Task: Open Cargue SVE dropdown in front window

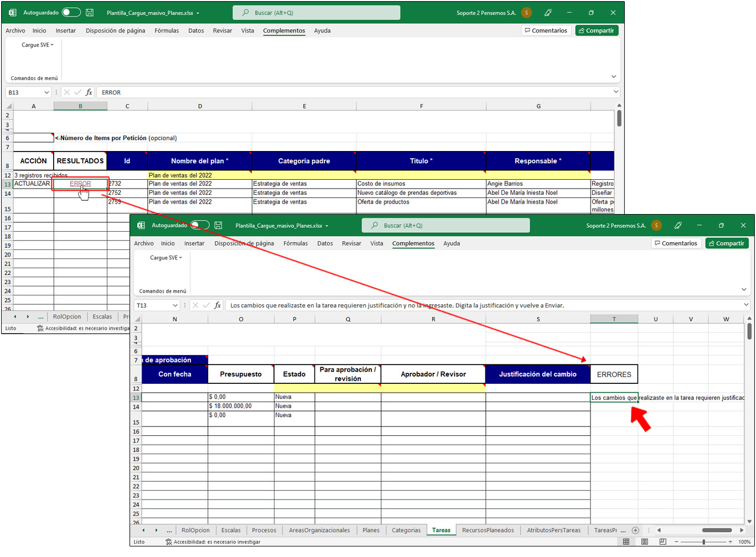Action: coord(166,258)
